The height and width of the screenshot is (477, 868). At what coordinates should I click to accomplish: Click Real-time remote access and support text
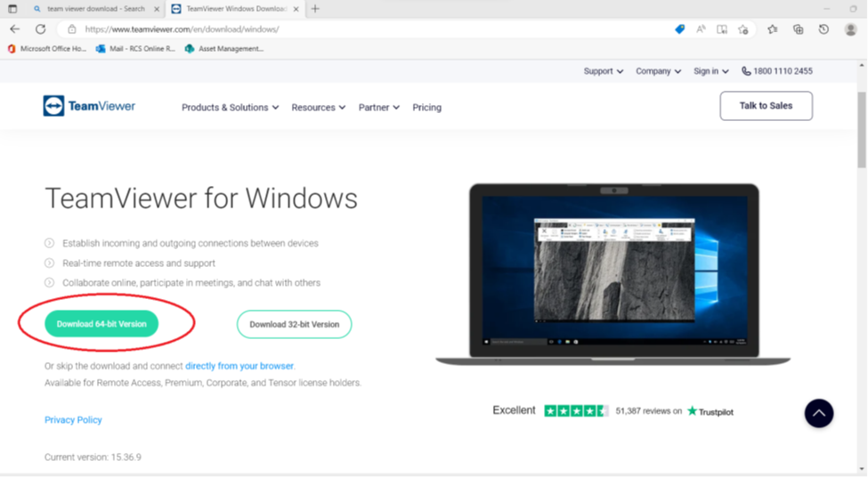click(139, 263)
